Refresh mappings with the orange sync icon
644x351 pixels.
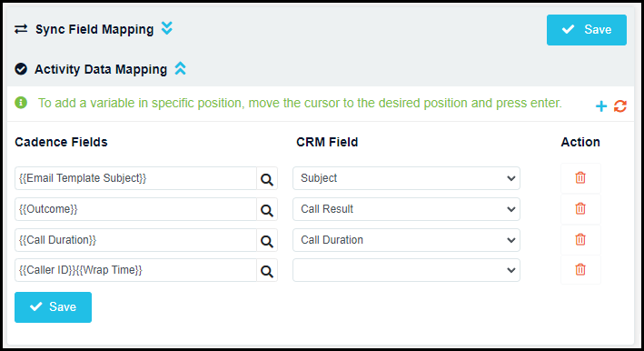point(620,106)
